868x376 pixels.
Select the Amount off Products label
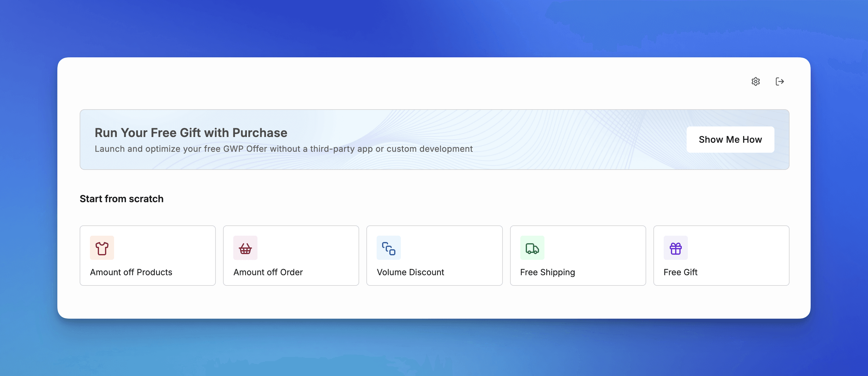131,272
